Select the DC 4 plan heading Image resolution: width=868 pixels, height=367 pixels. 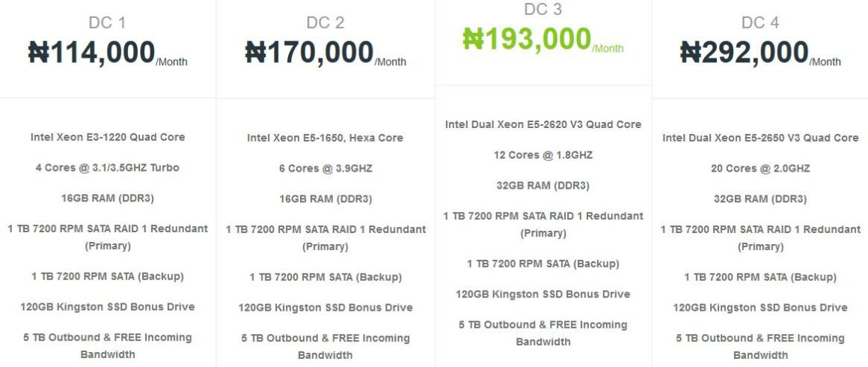pos(760,22)
